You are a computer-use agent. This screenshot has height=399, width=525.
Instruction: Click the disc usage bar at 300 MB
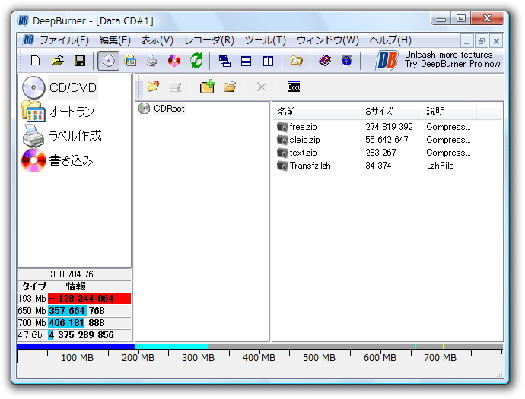pyautogui.click(x=198, y=346)
